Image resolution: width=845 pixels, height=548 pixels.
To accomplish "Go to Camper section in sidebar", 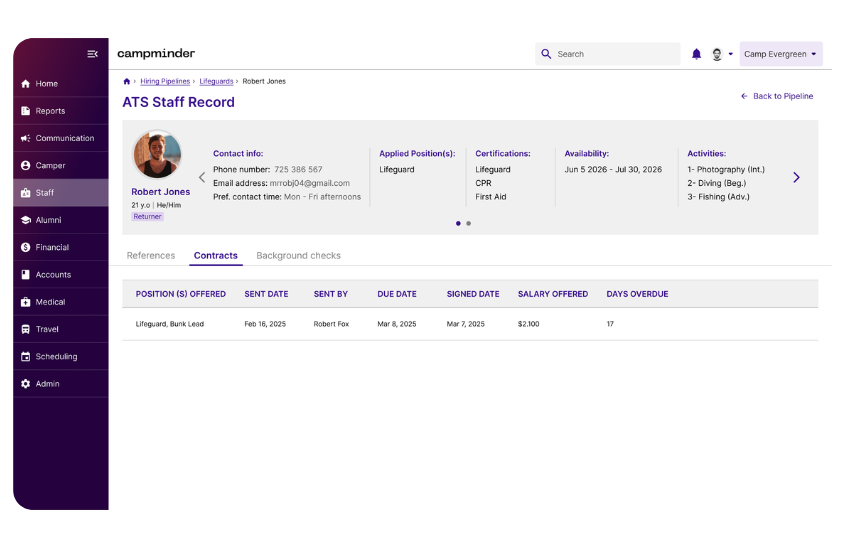I will (50, 165).
